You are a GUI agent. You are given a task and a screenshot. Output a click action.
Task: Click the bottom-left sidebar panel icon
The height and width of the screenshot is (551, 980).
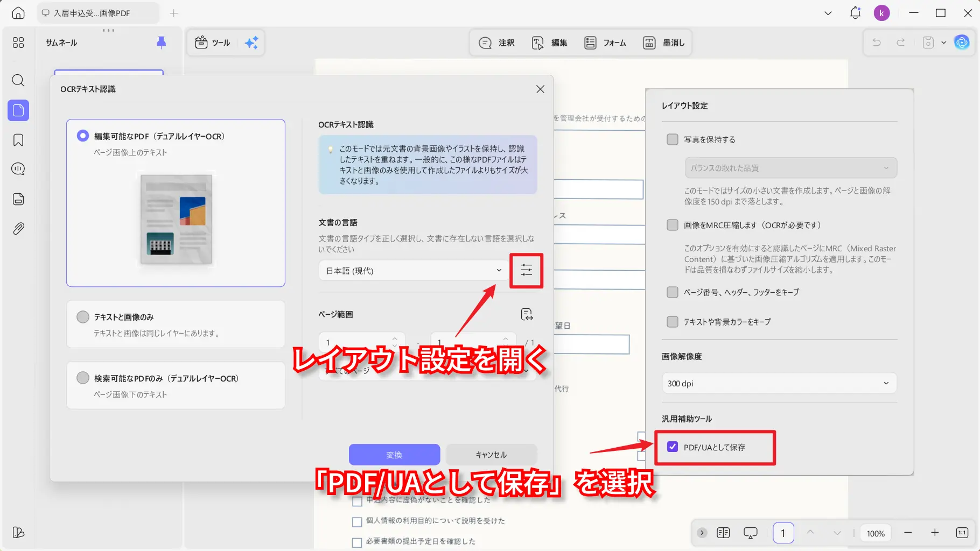click(18, 532)
